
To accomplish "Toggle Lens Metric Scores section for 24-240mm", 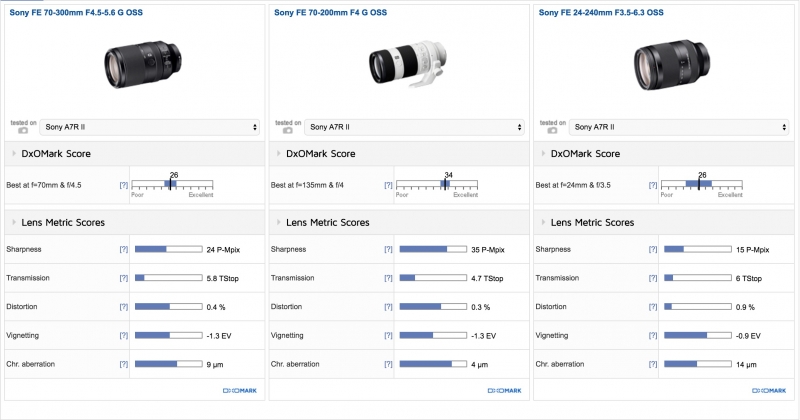I will tap(542, 222).
